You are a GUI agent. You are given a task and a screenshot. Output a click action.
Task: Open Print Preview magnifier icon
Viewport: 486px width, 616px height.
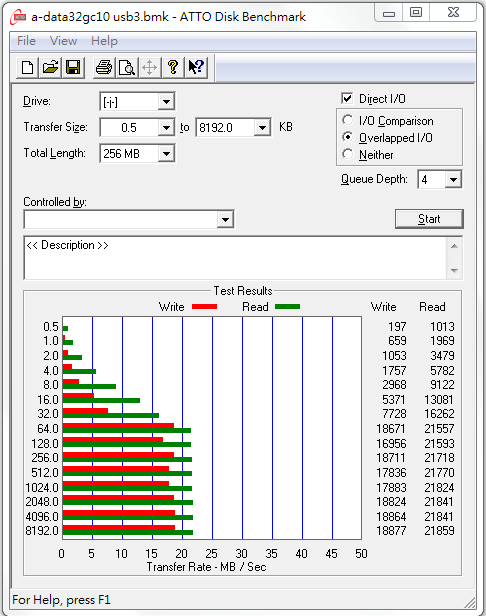click(127, 67)
